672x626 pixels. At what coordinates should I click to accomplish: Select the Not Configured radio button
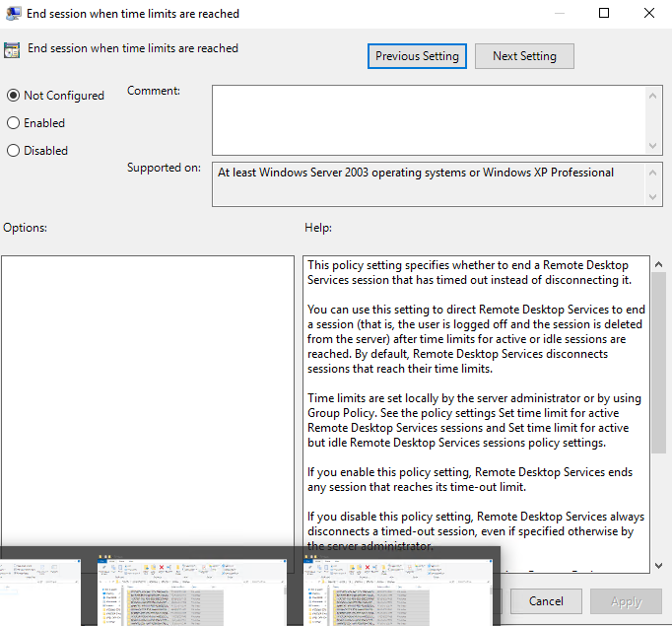pyautogui.click(x=13, y=96)
